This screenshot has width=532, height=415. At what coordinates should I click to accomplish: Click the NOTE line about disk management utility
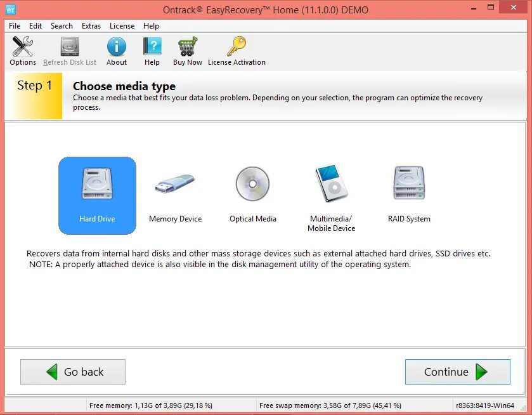click(220, 265)
